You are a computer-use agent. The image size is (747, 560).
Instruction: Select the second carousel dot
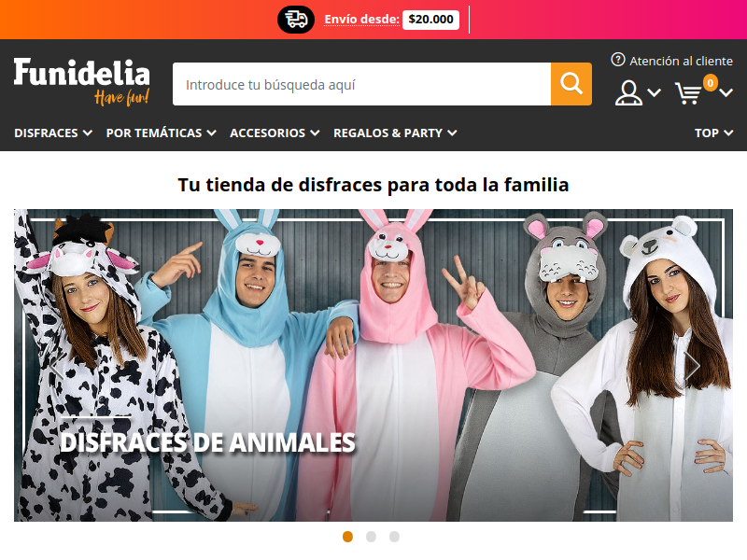(371, 537)
